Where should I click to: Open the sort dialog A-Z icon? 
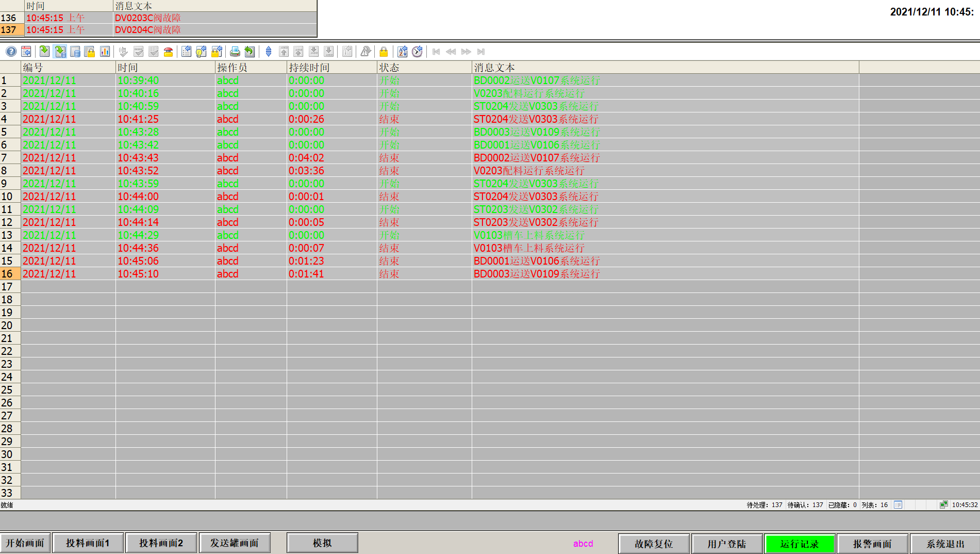click(403, 52)
